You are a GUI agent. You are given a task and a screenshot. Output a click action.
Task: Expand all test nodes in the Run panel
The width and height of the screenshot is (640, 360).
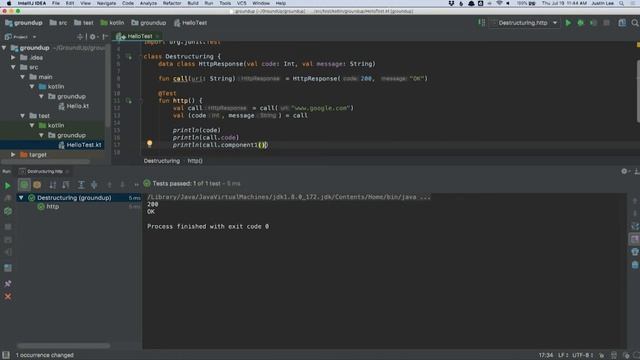81,185
